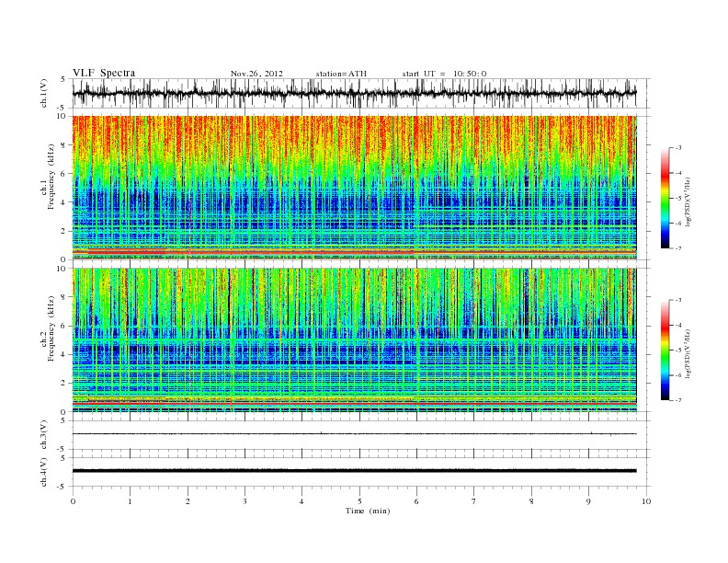Click the ch.2 color bar "log(PSD)(V²/Hz)" label
Viewport: 728px width, 563px height.
688,353
